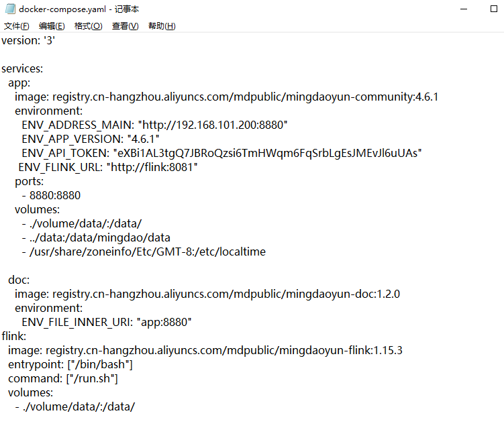Click the ENV_FLINK_URL line
The width and height of the screenshot is (504, 440).
click(108, 167)
